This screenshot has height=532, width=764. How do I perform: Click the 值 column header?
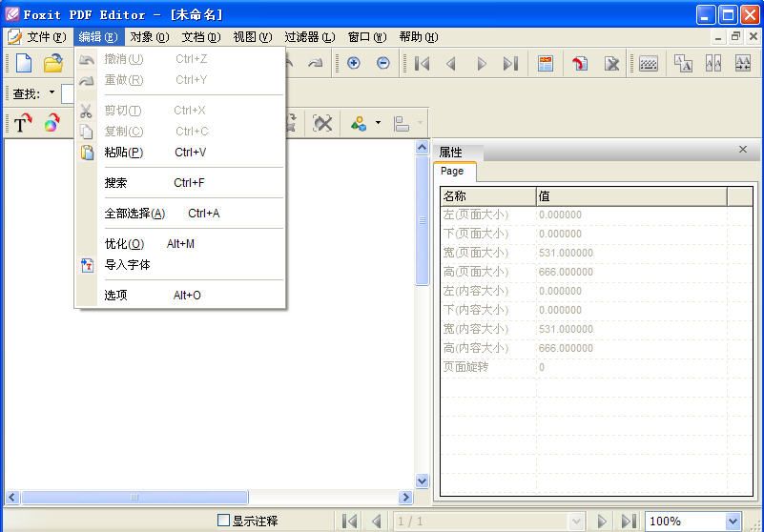pyautogui.click(x=631, y=196)
